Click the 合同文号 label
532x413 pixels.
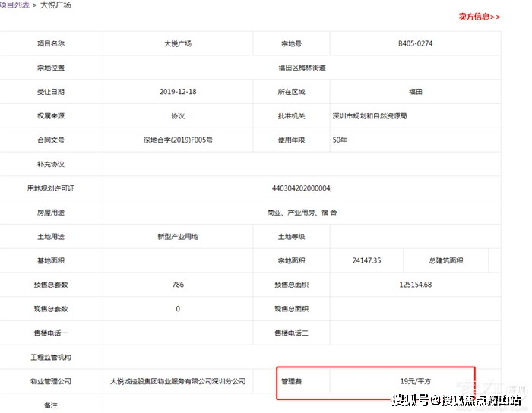pos(51,140)
